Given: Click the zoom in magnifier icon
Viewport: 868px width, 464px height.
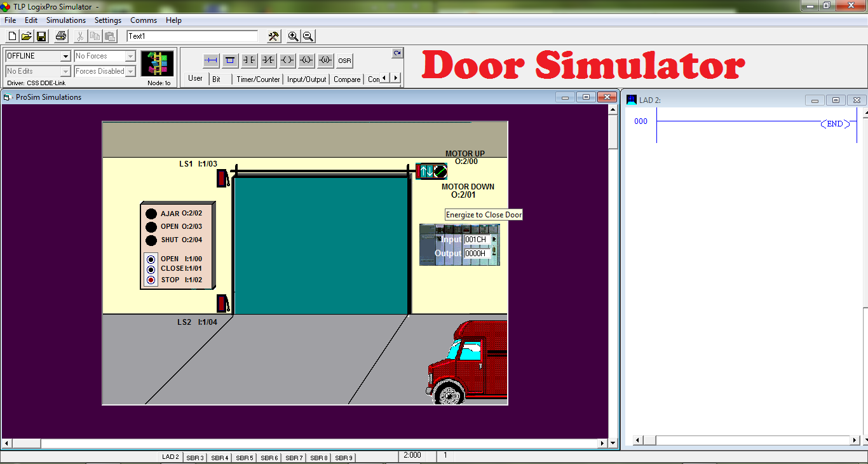Looking at the screenshot, I should [x=293, y=36].
